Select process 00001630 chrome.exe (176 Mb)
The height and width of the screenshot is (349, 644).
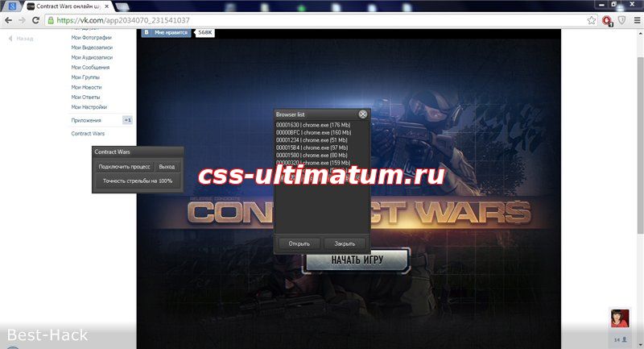pos(313,125)
